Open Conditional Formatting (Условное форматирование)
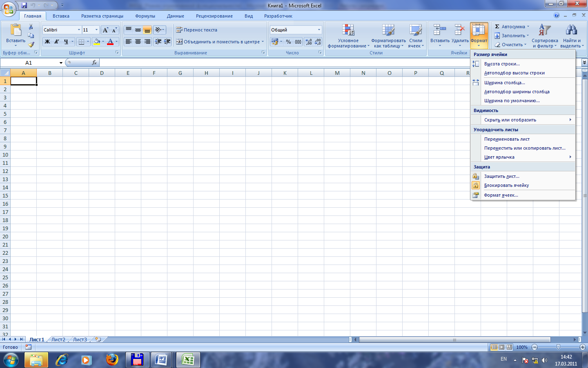 click(x=348, y=36)
